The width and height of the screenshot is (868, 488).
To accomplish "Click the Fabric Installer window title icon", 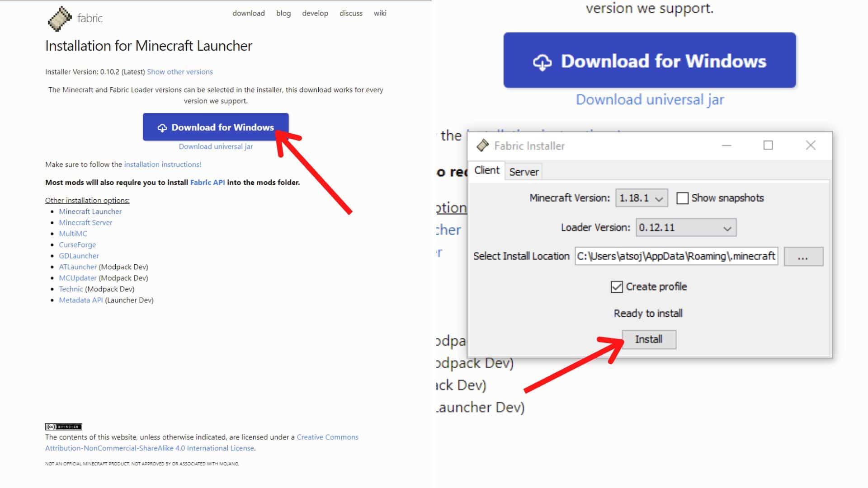I will tap(483, 145).
